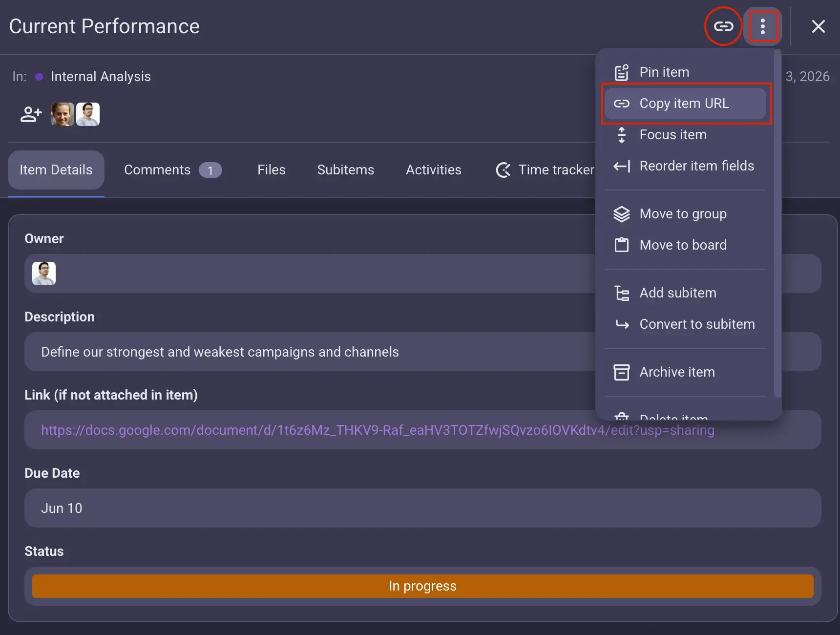Click the Internal Analysis group name

pyautogui.click(x=101, y=77)
